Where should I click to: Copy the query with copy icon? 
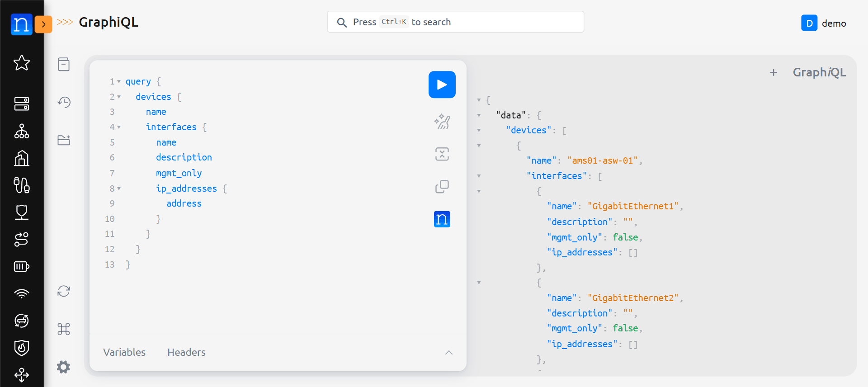(x=442, y=187)
